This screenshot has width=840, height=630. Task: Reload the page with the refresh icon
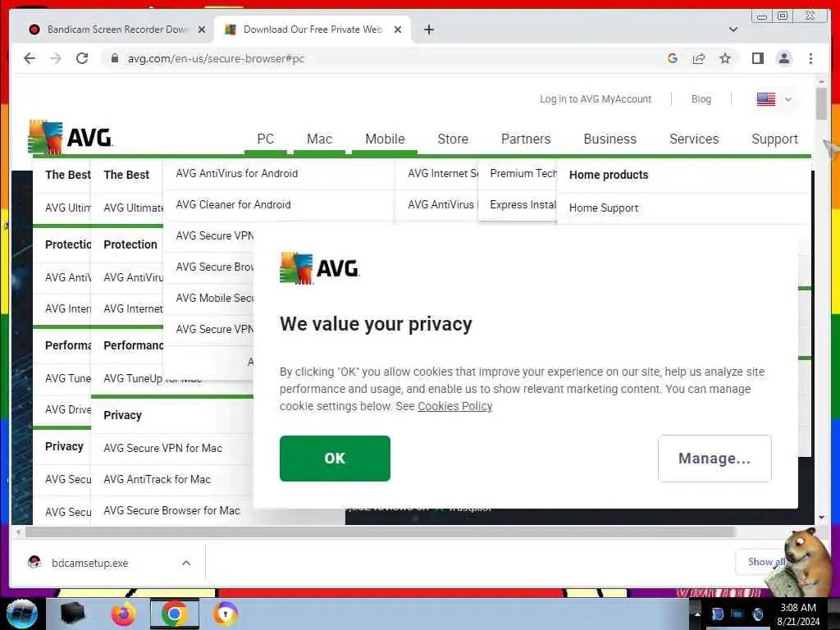82,58
